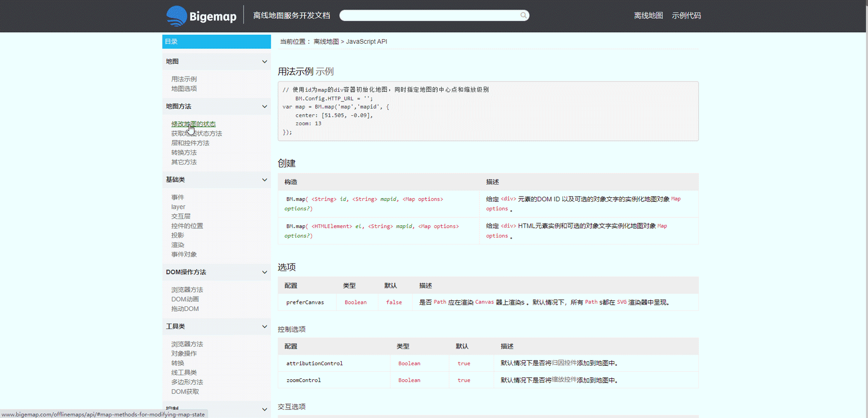This screenshot has width=868, height=418.
Task: Click the Bigemap logo
Action: [x=201, y=16]
